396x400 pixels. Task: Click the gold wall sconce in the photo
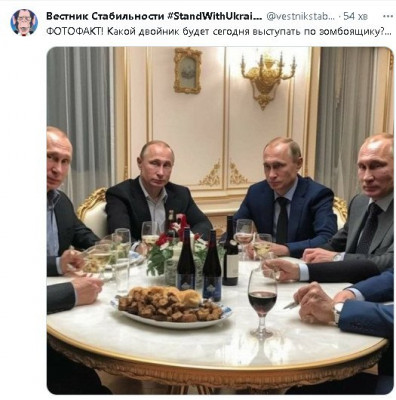pos(268,79)
